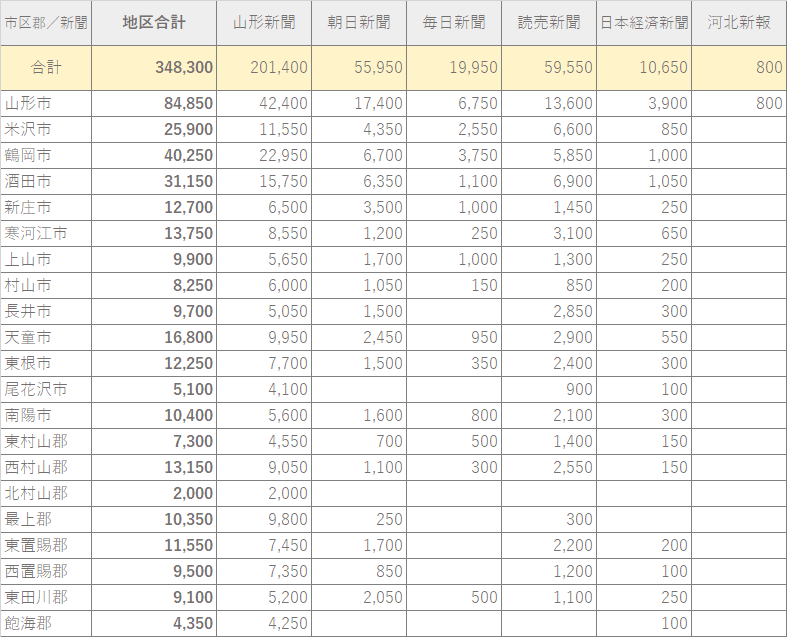The height and width of the screenshot is (637, 787).
Task: Select the 山形市 row label
Action: click(x=46, y=103)
